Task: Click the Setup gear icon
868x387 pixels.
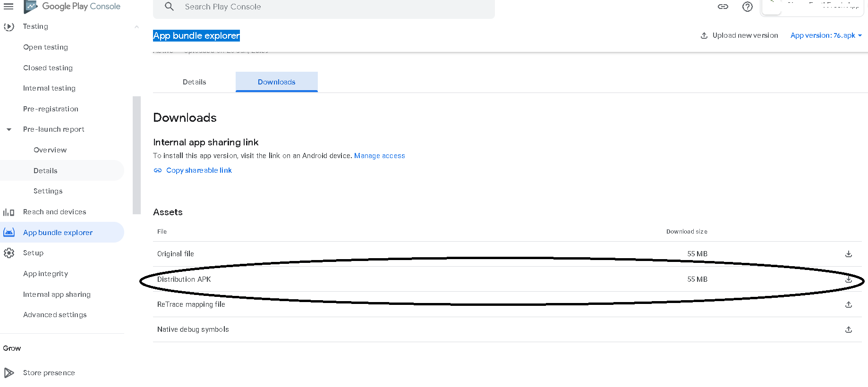Action: 9,253
